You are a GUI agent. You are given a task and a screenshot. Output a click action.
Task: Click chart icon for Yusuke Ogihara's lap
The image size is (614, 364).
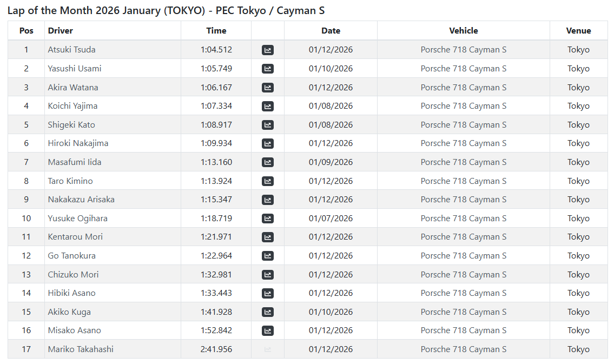click(267, 219)
